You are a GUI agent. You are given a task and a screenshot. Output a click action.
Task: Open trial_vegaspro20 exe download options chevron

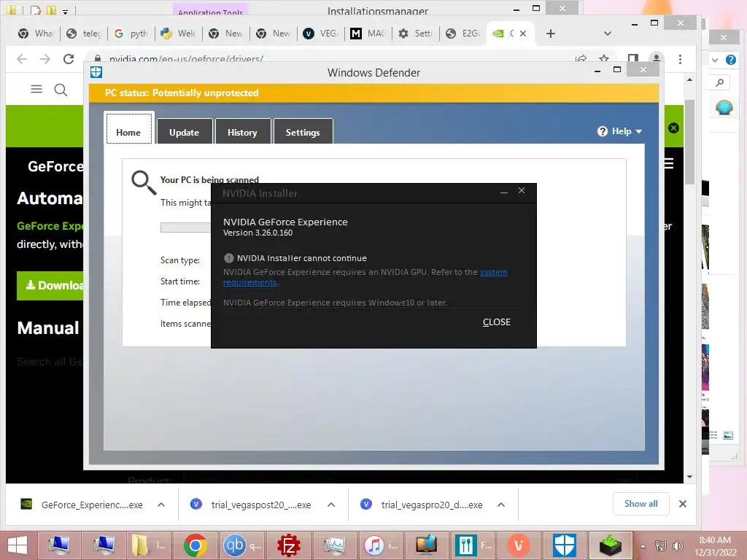(500, 505)
